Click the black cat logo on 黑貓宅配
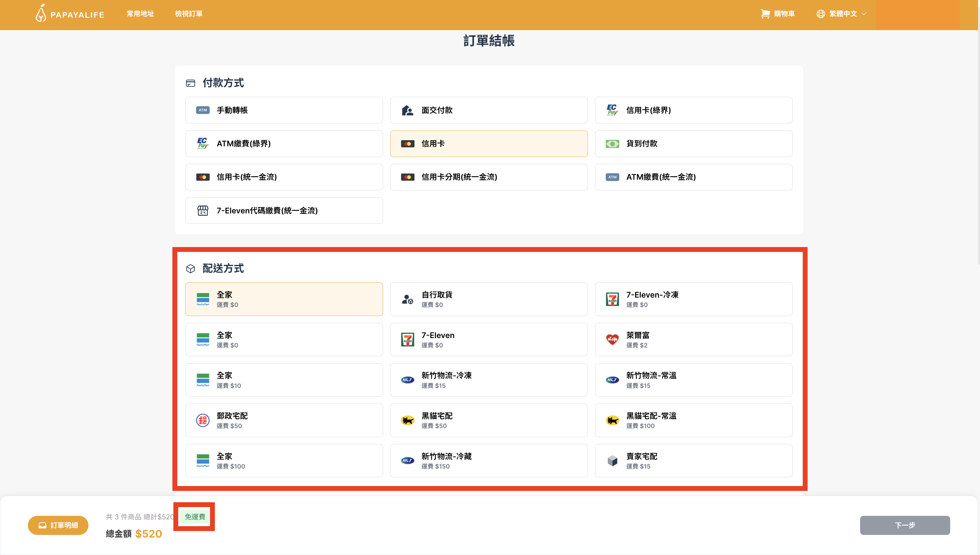Image resolution: width=980 pixels, height=555 pixels. pos(407,420)
